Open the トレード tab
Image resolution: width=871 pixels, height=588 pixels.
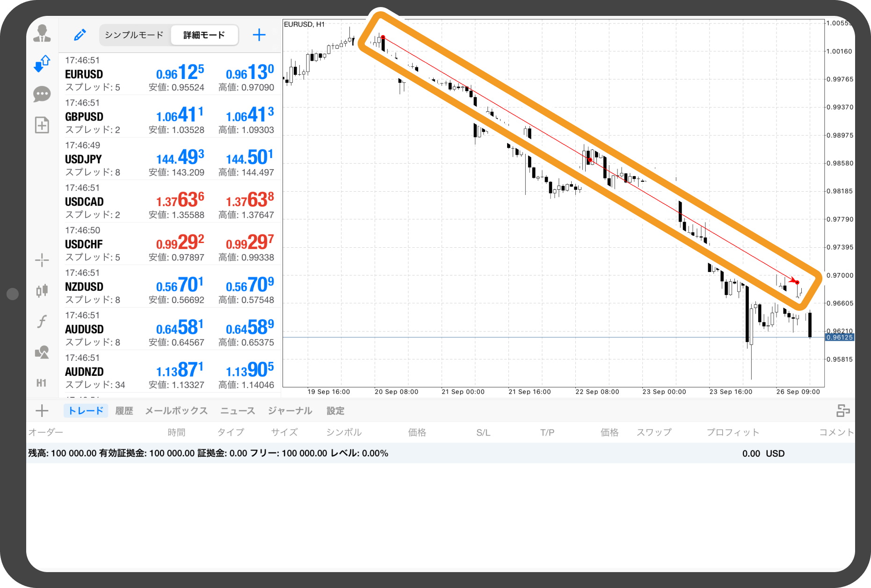pos(86,411)
